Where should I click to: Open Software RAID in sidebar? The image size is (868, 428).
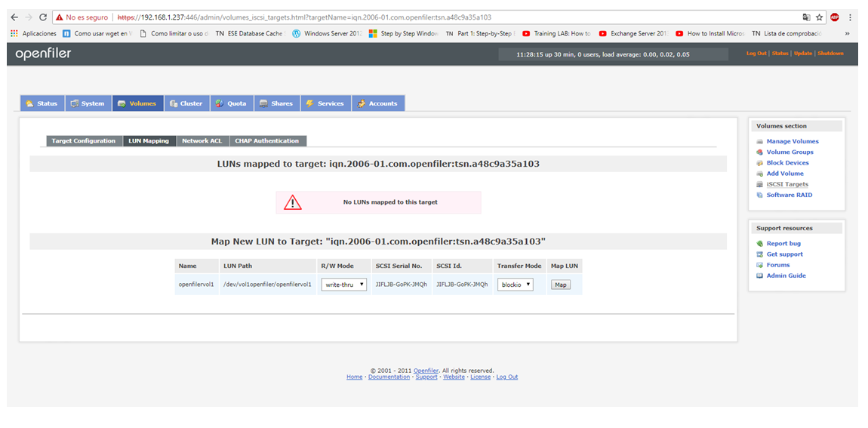point(790,195)
